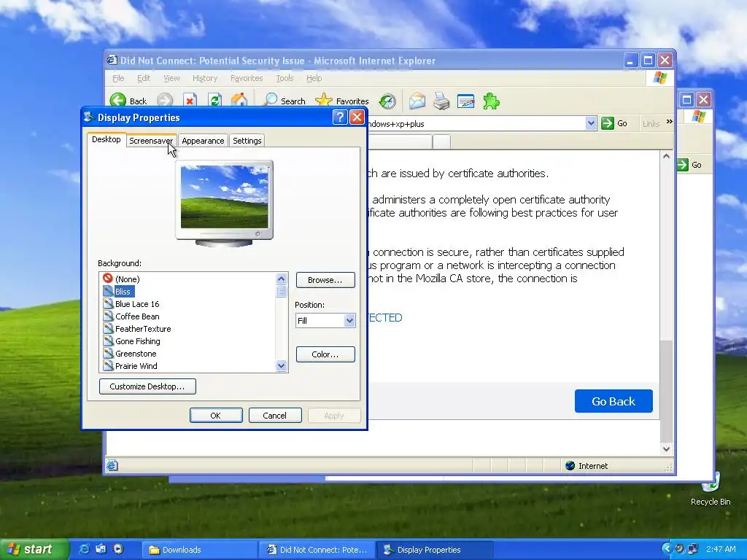Screen dimensions: 747x560
Task: Open Search in the IE toolbar
Action: (285, 101)
